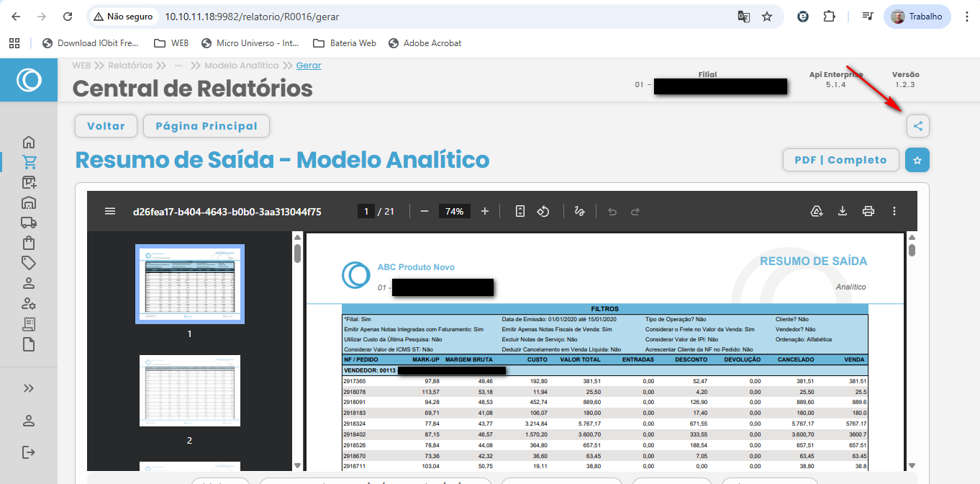Toggle the PDF thumbnail sidebar menu
Image resolution: width=980 pixels, height=484 pixels.
coord(110,211)
